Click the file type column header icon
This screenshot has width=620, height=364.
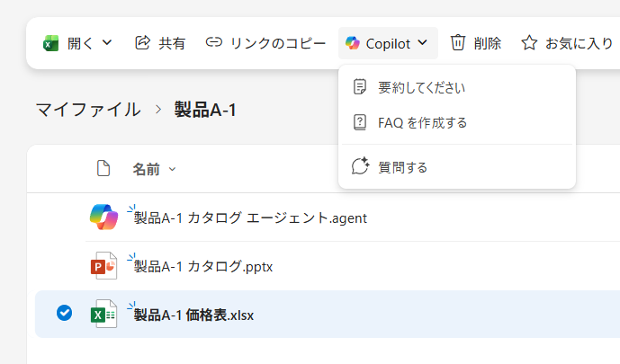(103, 168)
